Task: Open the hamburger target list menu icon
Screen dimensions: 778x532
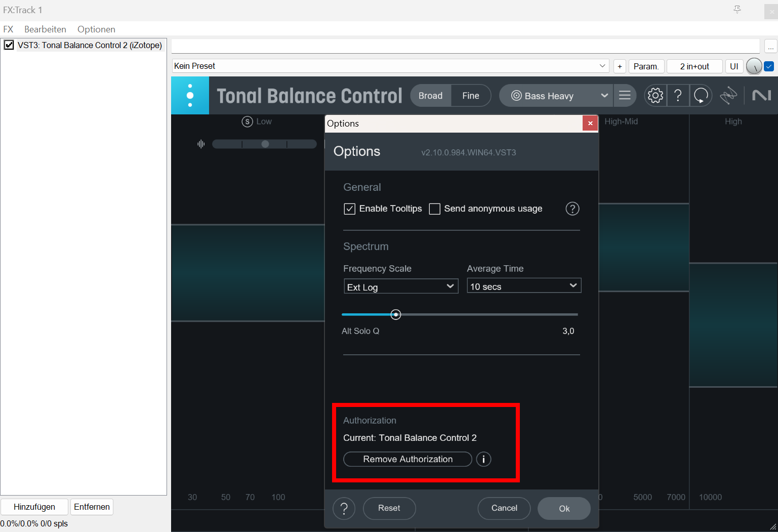Action: 625,95
